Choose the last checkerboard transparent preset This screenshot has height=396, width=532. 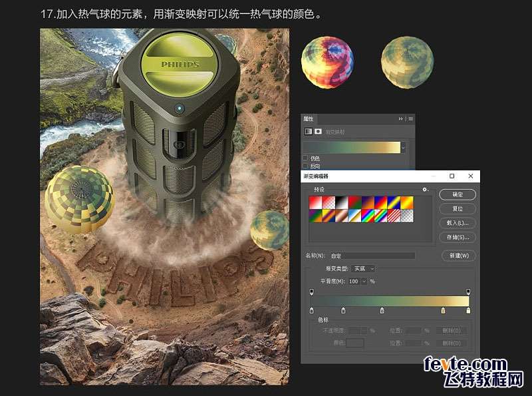point(407,216)
